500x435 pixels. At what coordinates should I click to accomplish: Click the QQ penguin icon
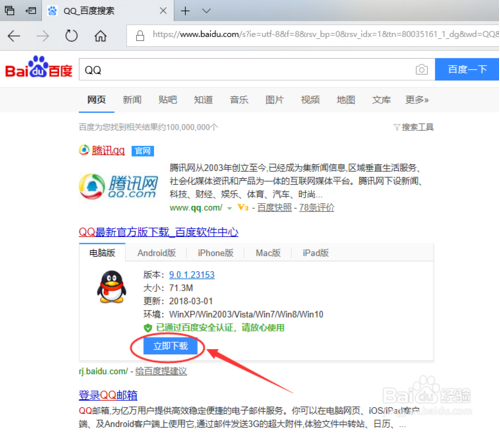[112, 286]
